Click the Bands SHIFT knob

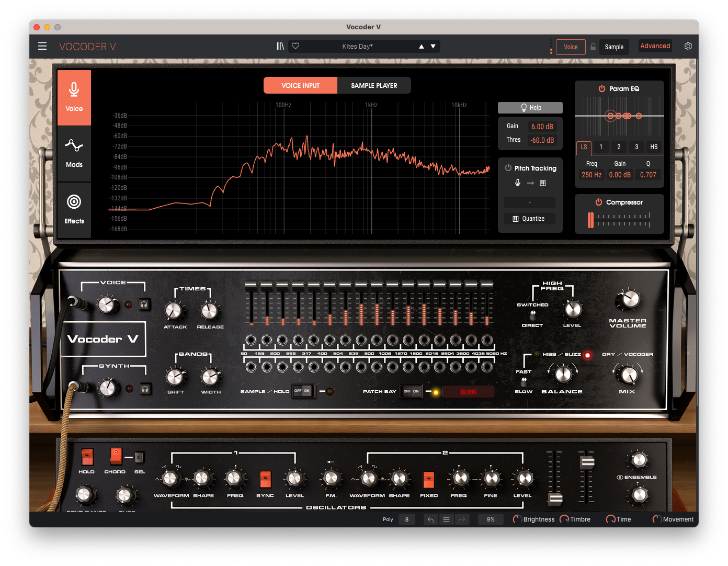coord(175,376)
